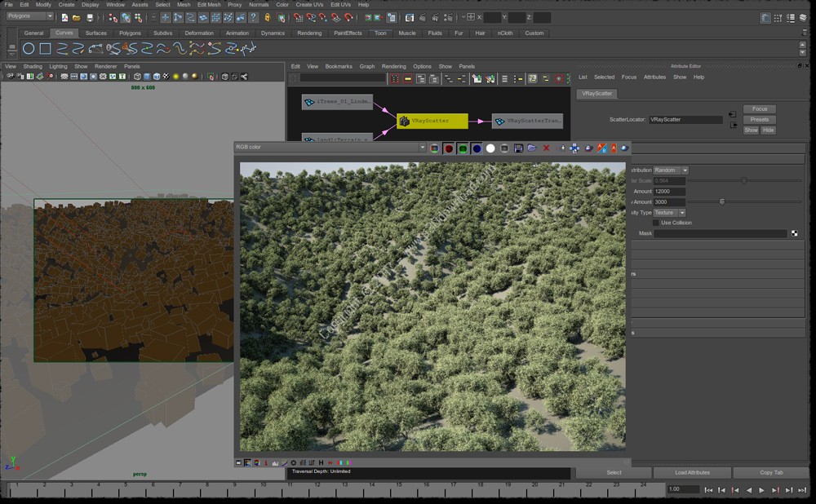Open the Random distribution dropdown

pos(671,170)
